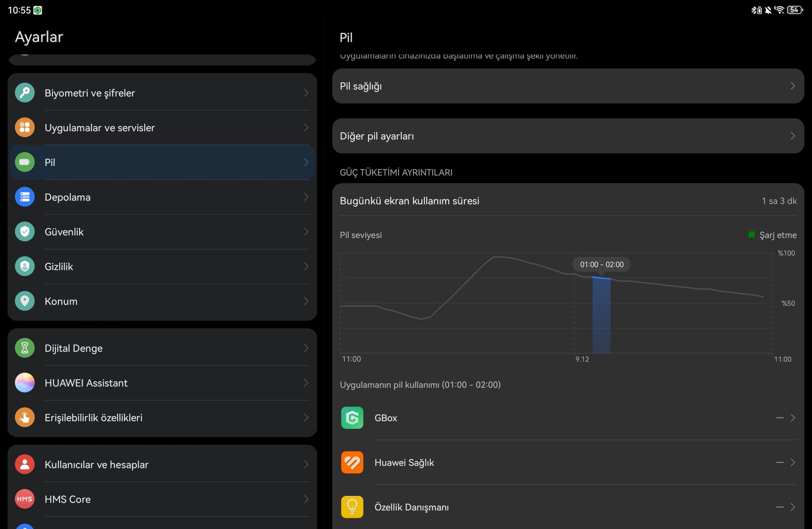Open the chevron on Güvenlik row

(x=306, y=232)
